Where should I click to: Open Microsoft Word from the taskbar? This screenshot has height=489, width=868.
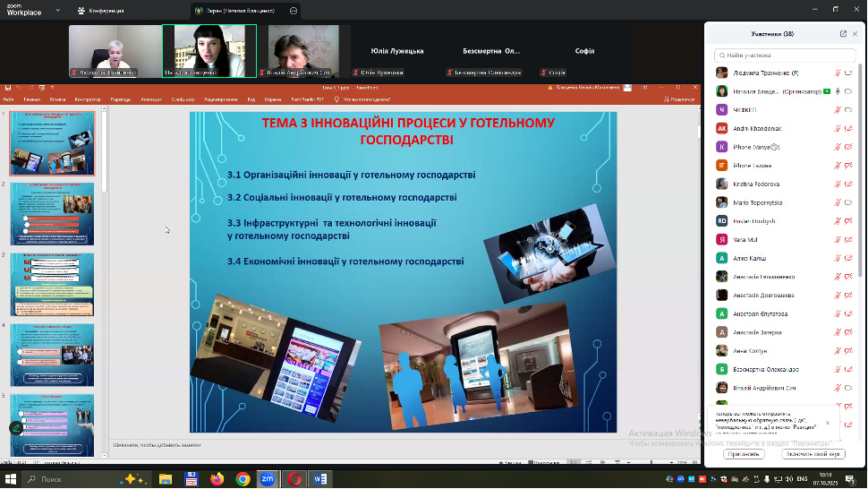point(319,479)
